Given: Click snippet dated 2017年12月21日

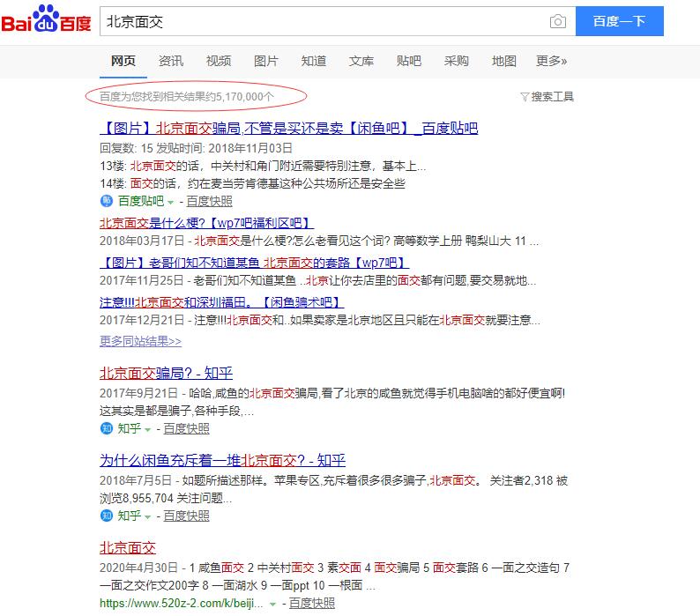Looking at the screenshot, I should pos(320,320).
